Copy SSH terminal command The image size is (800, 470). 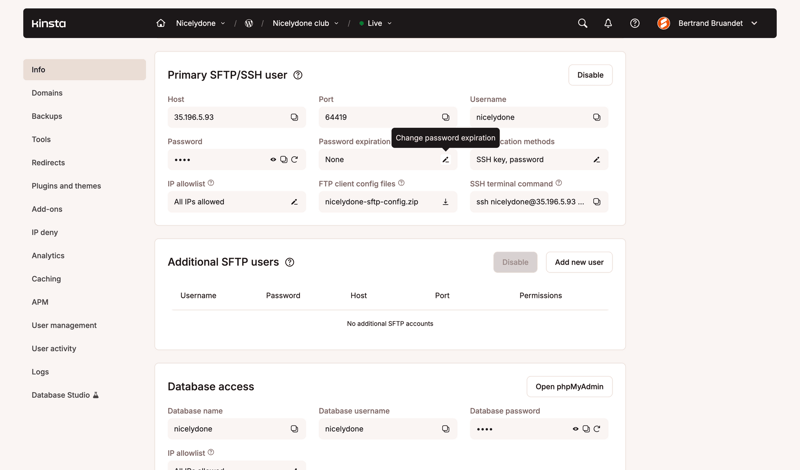[x=596, y=202]
